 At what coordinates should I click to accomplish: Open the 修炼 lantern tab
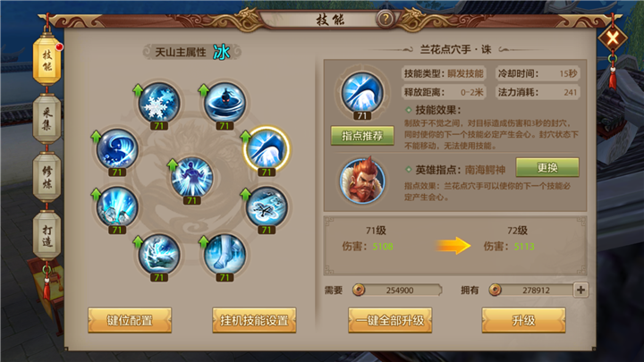(x=47, y=177)
